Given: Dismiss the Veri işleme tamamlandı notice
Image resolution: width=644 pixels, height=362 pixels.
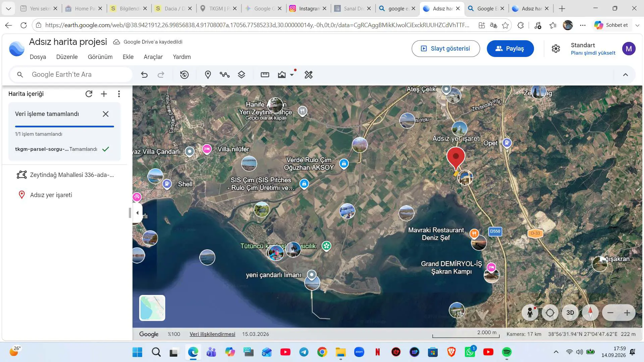Looking at the screenshot, I should 106,114.
